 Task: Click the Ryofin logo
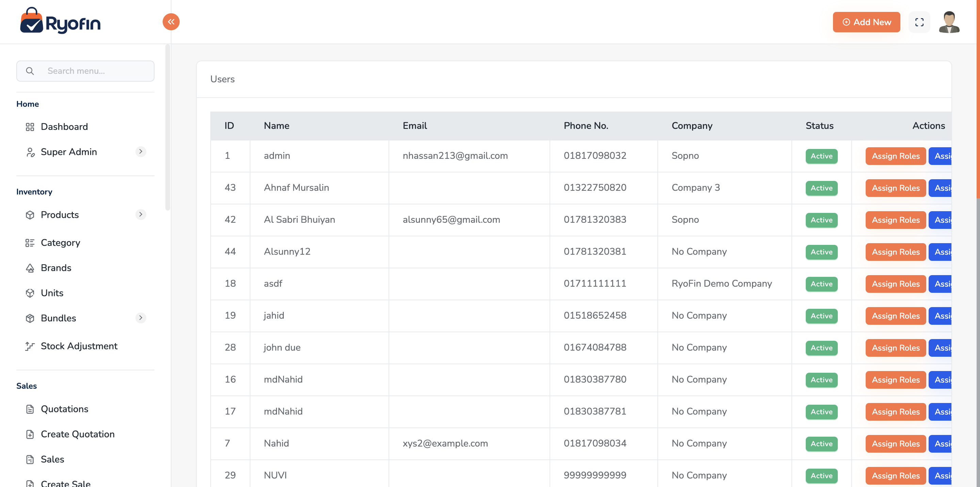(x=61, y=21)
